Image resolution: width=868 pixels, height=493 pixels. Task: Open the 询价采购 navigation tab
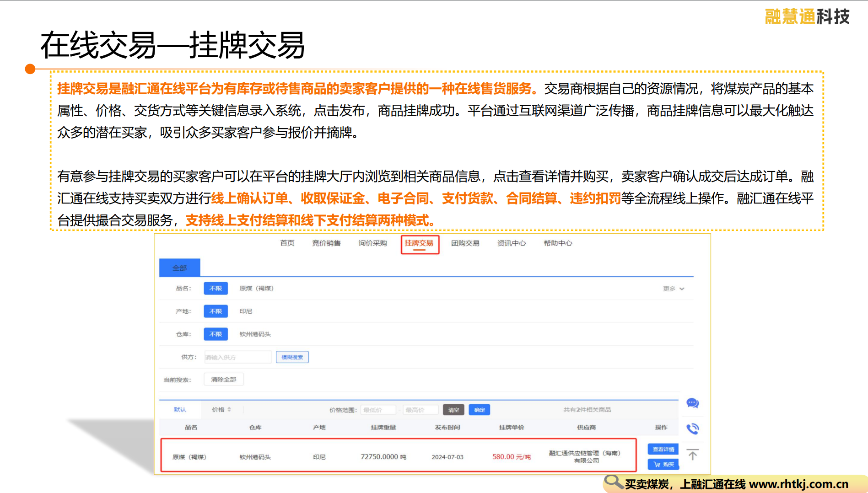372,243
